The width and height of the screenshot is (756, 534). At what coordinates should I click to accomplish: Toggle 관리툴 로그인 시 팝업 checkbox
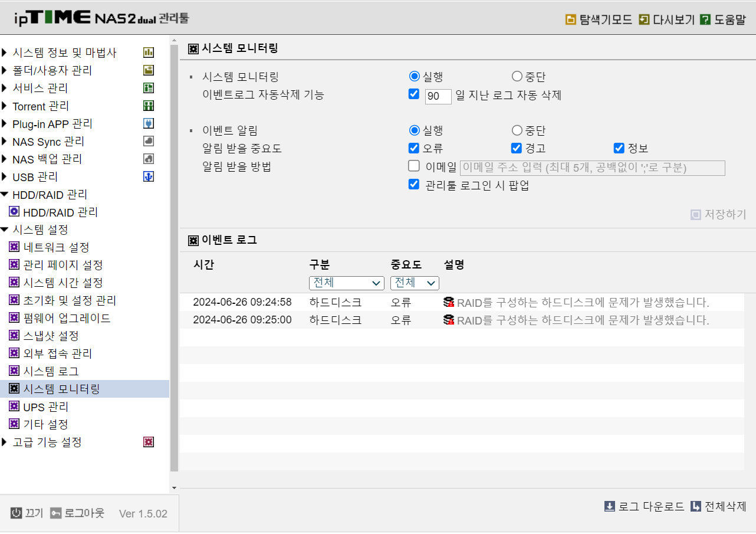click(x=414, y=184)
